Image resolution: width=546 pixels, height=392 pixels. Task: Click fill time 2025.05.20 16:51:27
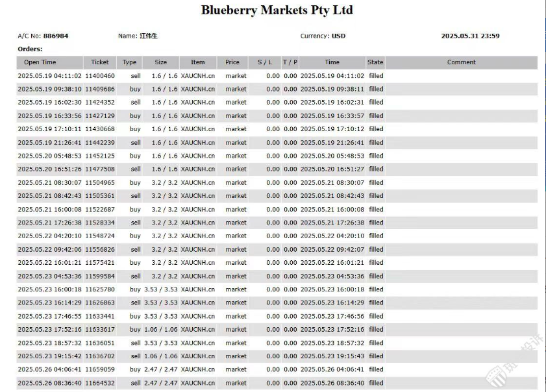(332, 169)
